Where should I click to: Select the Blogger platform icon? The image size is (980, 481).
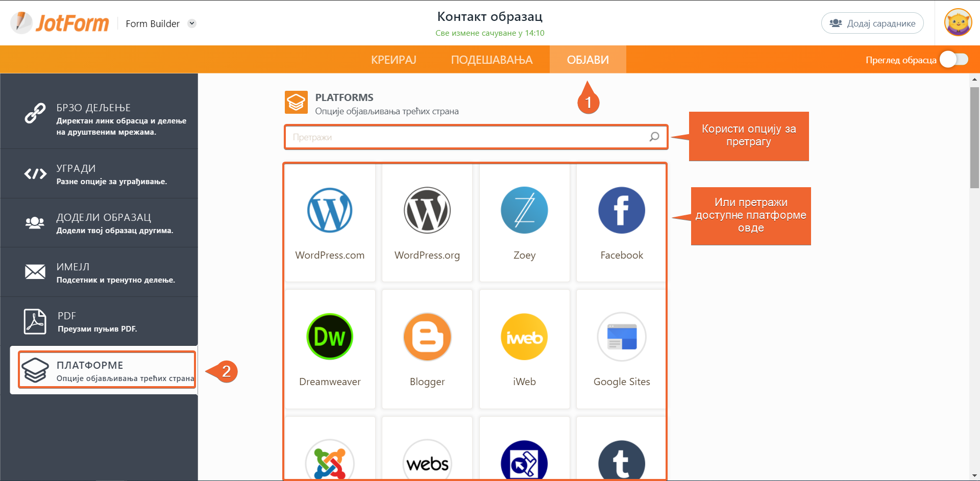pyautogui.click(x=427, y=337)
